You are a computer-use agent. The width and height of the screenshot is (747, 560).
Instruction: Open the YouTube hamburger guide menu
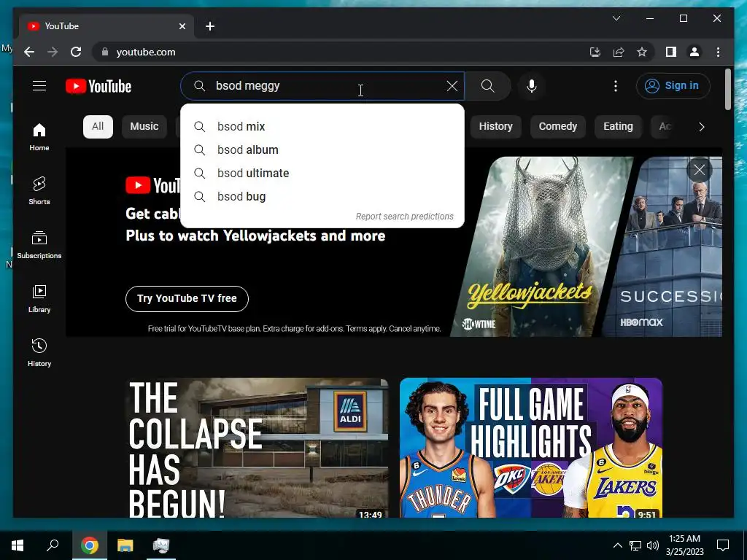pyautogui.click(x=39, y=86)
